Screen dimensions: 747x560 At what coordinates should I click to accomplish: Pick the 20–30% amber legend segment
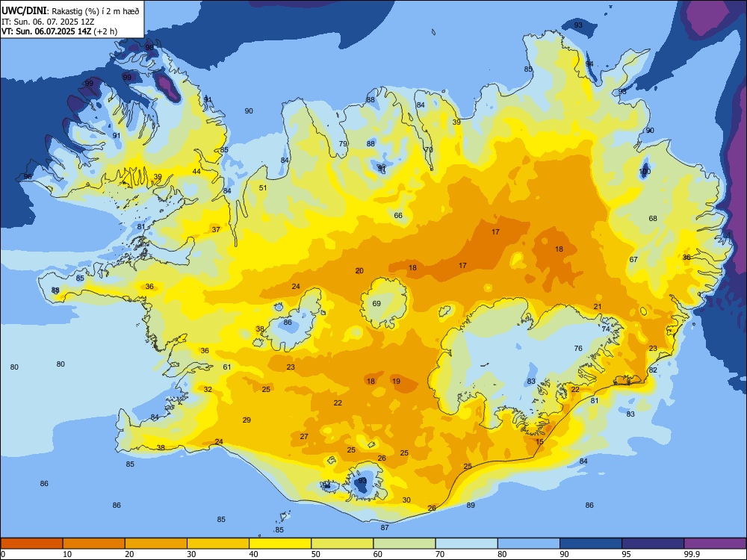coord(156,544)
